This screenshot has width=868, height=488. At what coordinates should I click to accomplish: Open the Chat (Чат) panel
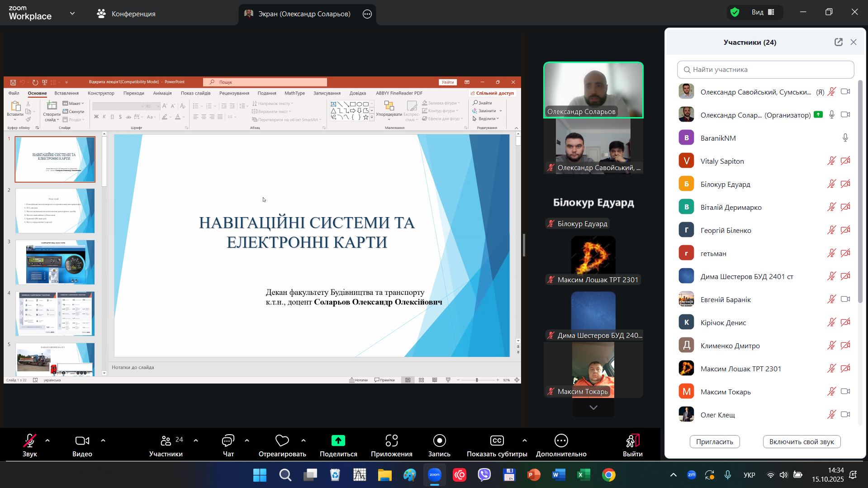tap(228, 441)
